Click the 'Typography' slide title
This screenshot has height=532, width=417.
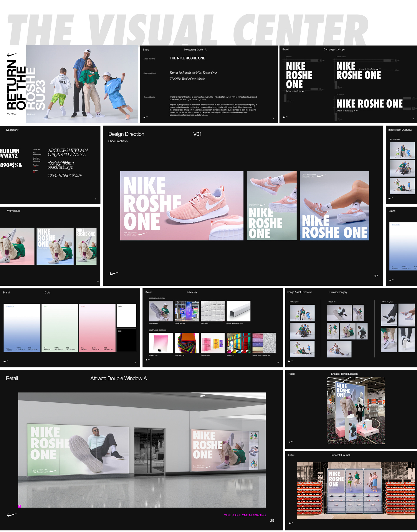point(12,130)
